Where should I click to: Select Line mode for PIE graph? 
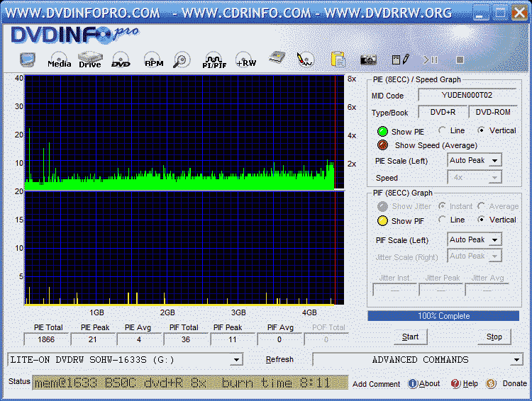[442, 130]
